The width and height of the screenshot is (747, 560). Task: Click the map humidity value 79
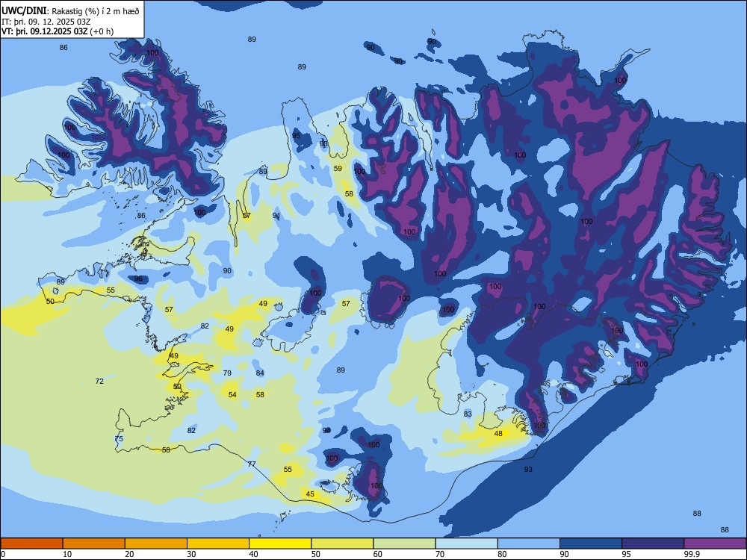(x=227, y=373)
